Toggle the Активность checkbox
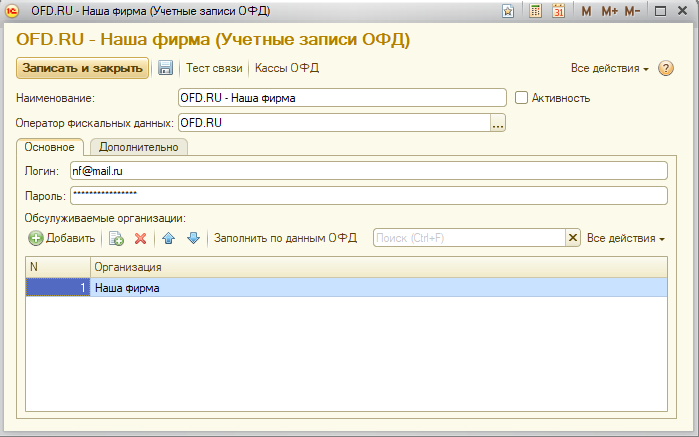699x437 pixels. 521,98
